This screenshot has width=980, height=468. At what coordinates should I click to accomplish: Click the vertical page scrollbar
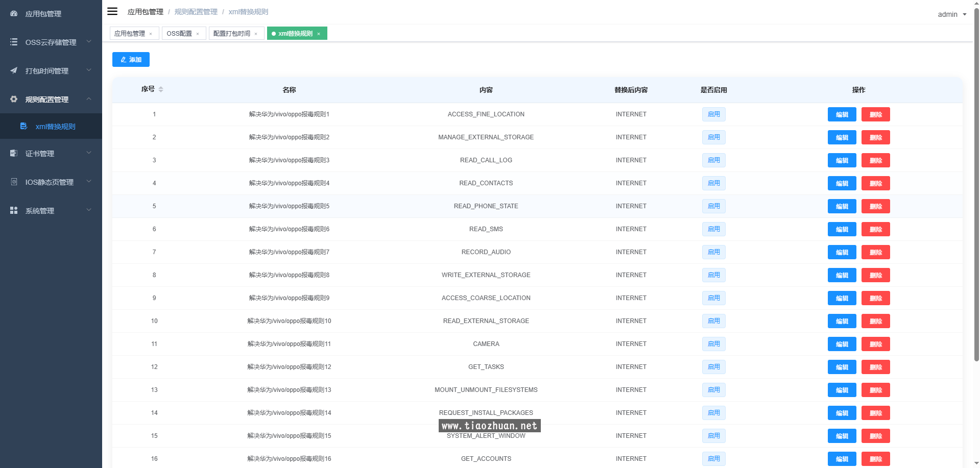(976, 184)
